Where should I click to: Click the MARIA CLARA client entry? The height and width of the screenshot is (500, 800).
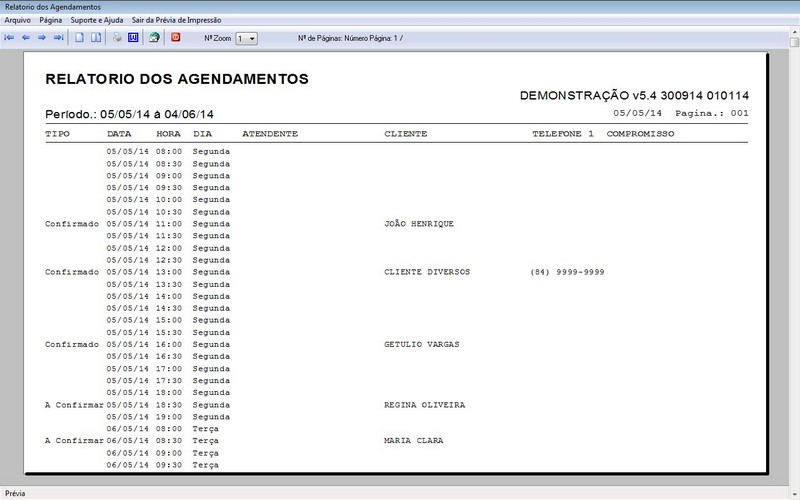[414, 441]
